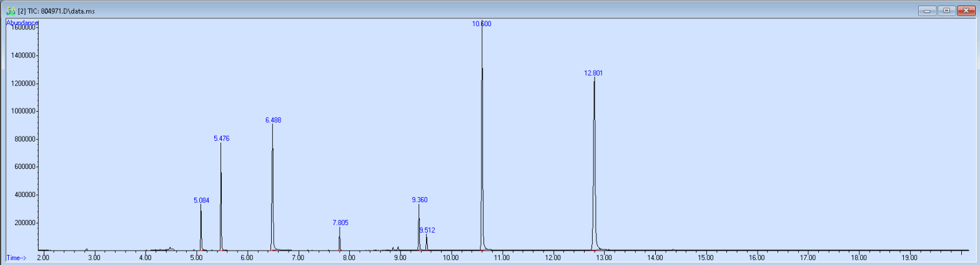
Task: Click the 600000 abundance tick label
Action: (24, 166)
